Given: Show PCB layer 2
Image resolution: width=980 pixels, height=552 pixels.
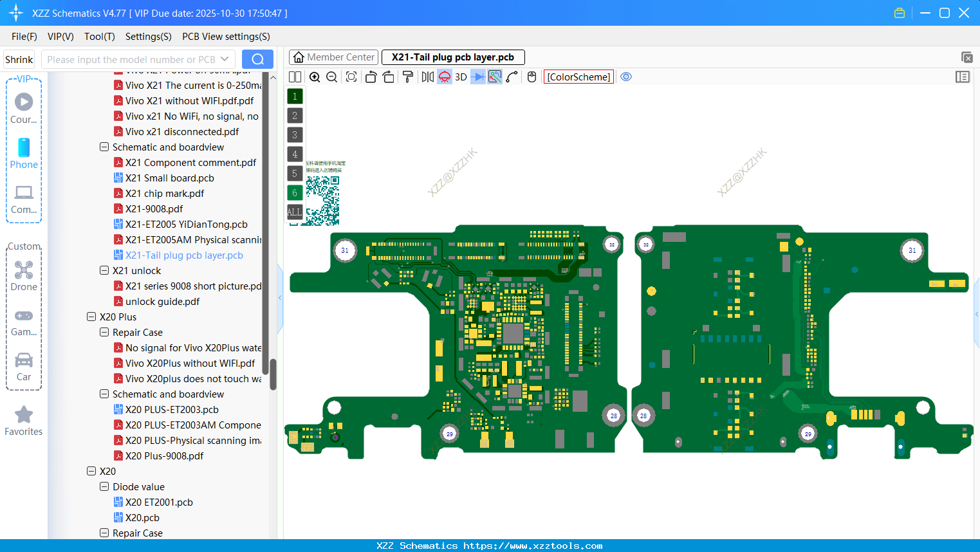Looking at the screenshot, I should point(295,116).
